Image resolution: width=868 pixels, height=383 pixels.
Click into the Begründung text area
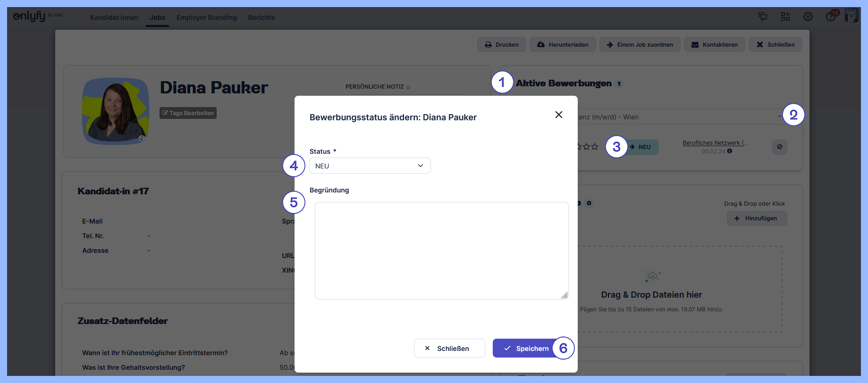(x=441, y=250)
